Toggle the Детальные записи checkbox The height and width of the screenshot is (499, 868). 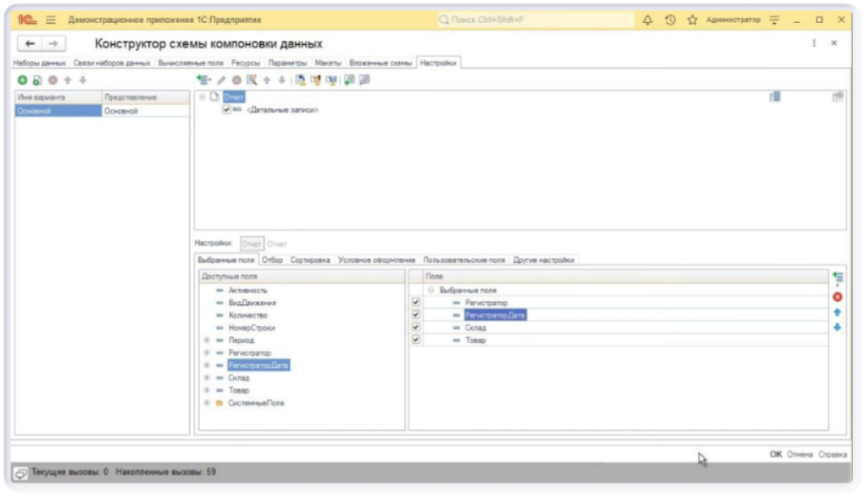coord(226,110)
